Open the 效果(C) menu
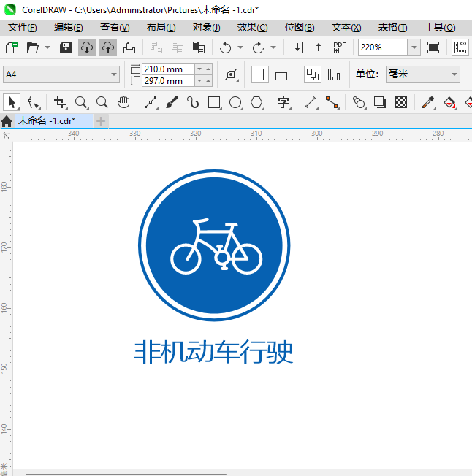The width and height of the screenshot is (472, 476). coord(252,28)
